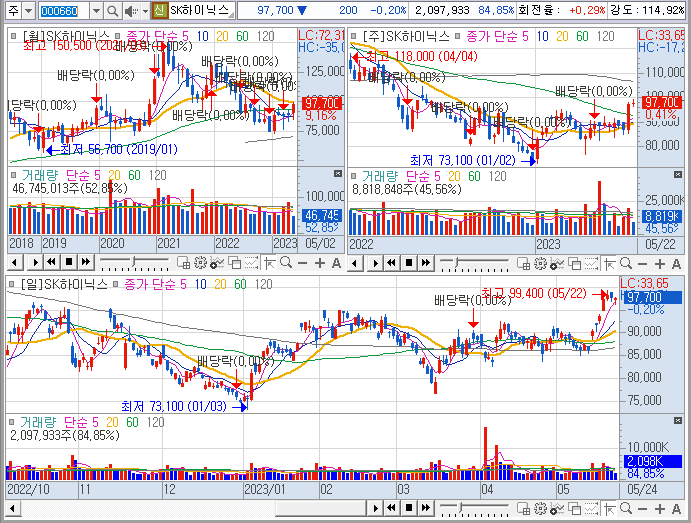Click daily chart horizontal scrollbar thumb
Image resolution: width=691 pixels, height=523 pixels.
[x=321, y=508]
